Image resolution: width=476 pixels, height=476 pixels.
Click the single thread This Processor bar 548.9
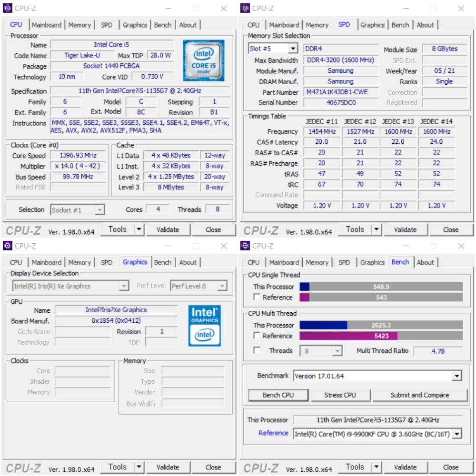point(381,287)
